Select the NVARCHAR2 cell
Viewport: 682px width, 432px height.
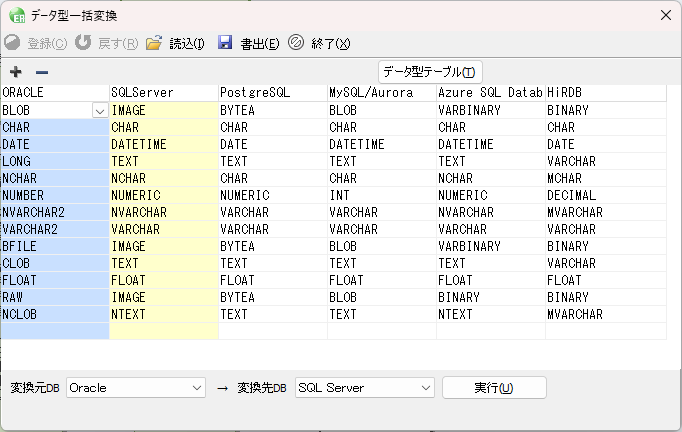55,212
